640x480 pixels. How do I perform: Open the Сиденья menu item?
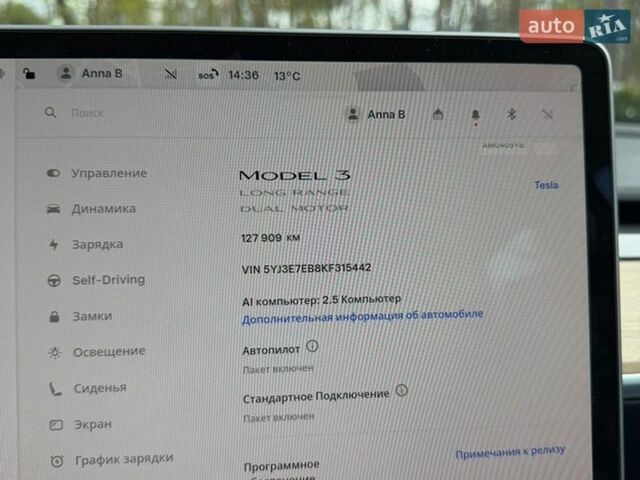click(x=100, y=388)
